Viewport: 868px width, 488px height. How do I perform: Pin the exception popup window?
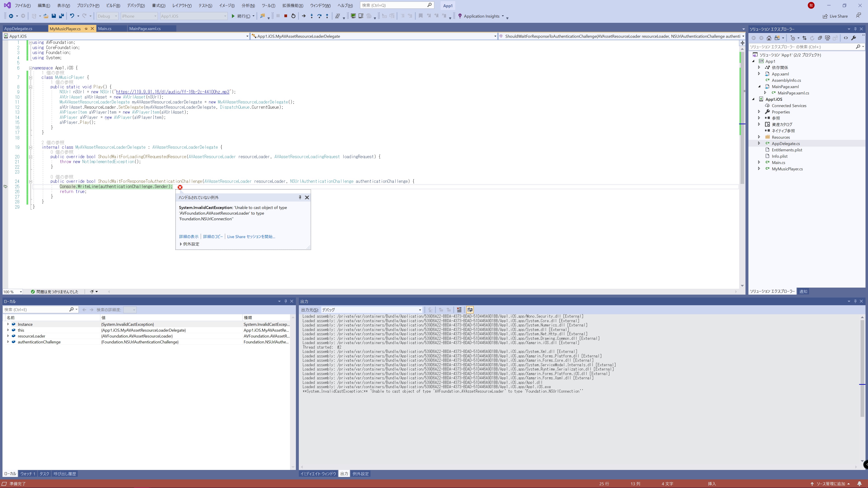point(300,197)
